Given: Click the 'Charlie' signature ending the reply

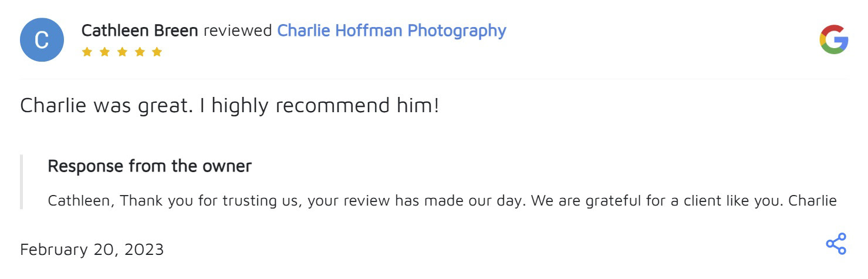Looking at the screenshot, I should pos(812,201).
